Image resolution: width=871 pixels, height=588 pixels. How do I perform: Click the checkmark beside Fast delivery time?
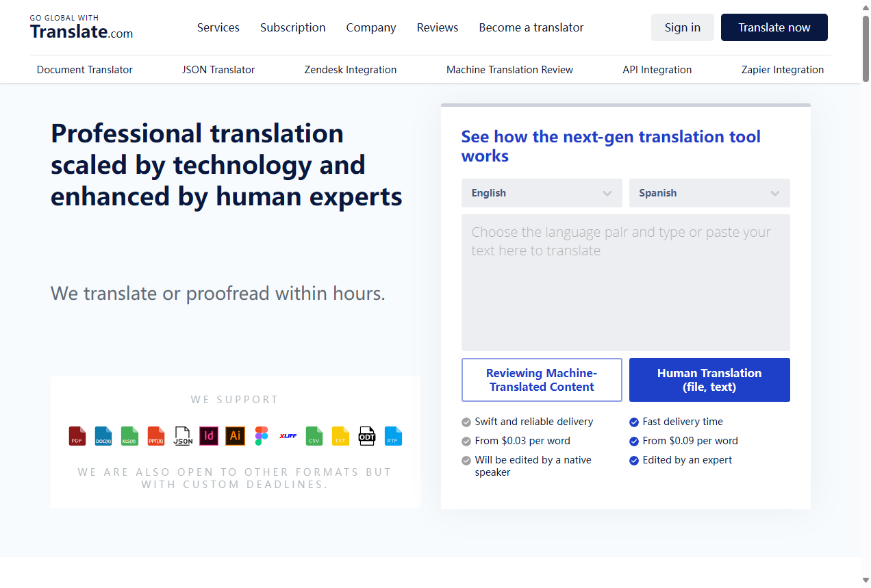(633, 422)
